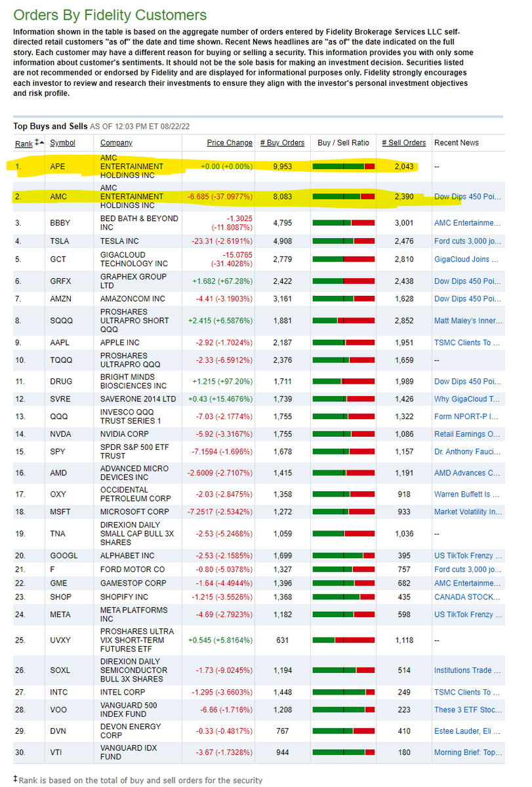Open 'Why GigaCloud T...' news link

click(x=467, y=399)
